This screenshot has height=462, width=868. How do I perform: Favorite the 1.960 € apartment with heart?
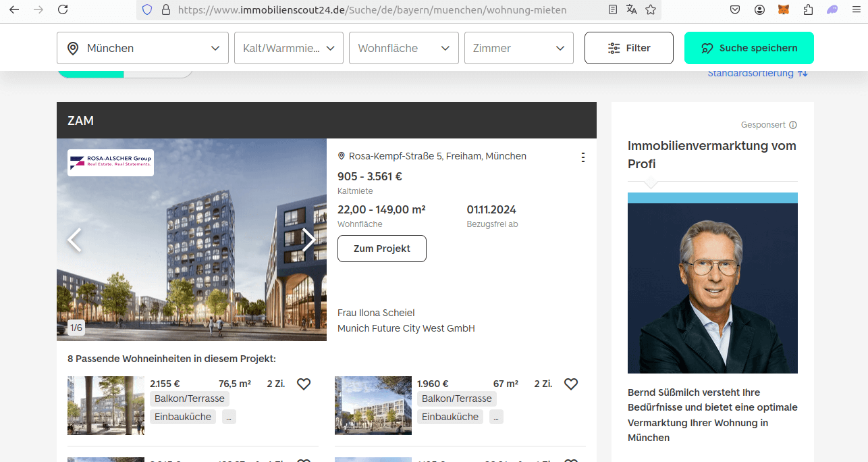(571, 384)
